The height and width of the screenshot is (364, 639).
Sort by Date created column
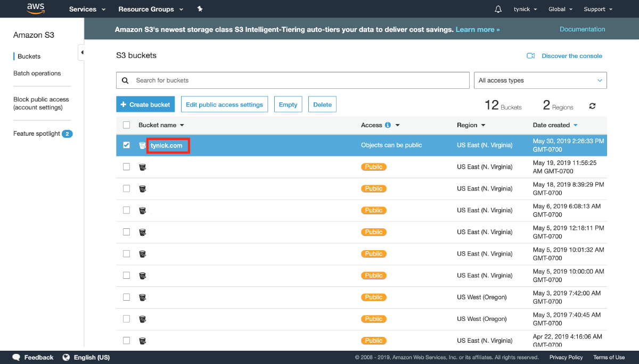pos(555,125)
